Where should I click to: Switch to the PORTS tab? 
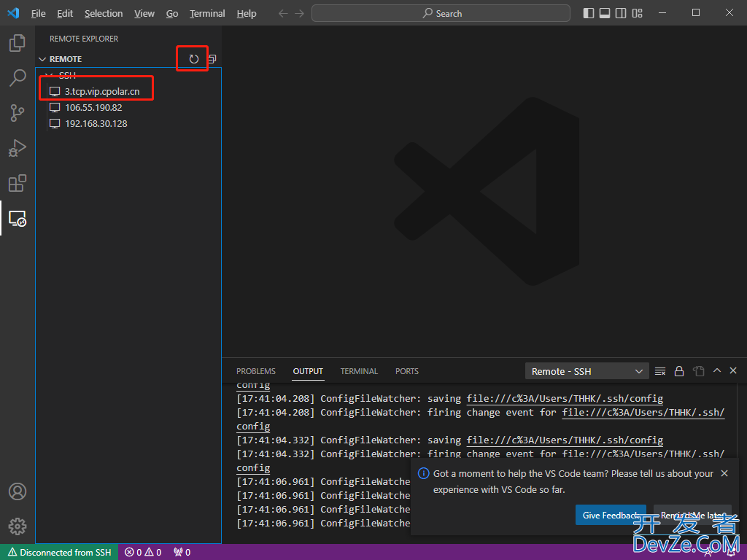407,371
